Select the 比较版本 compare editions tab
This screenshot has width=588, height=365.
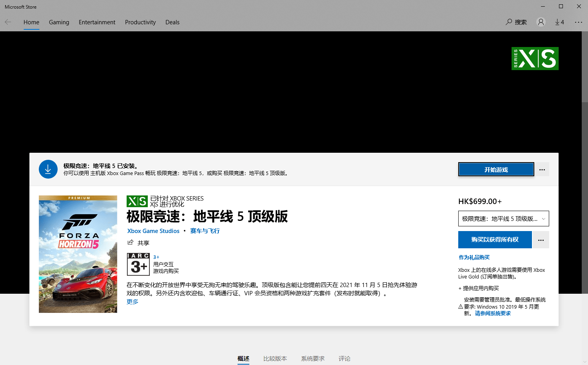[x=275, y=358]
